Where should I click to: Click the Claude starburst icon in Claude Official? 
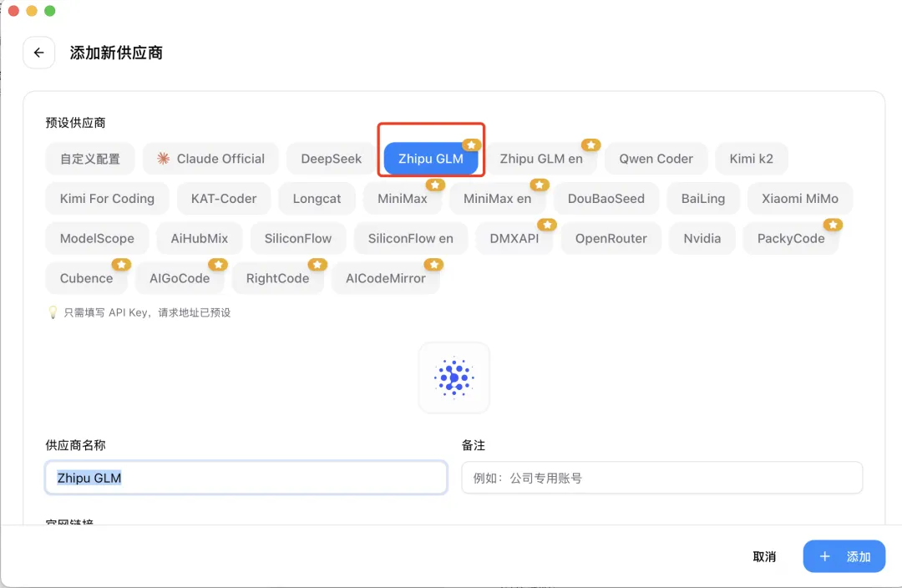tap(164, 158)
